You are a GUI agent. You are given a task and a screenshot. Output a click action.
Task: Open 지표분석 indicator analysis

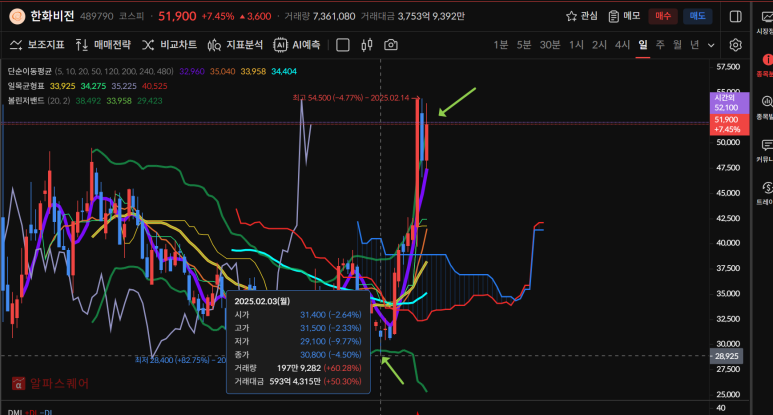(235, 45)
